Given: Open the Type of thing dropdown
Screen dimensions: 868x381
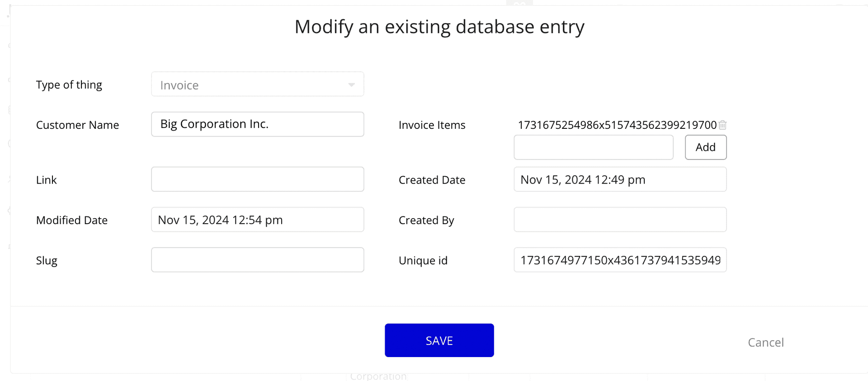Looking at the screenshot, I should (257, 85).
